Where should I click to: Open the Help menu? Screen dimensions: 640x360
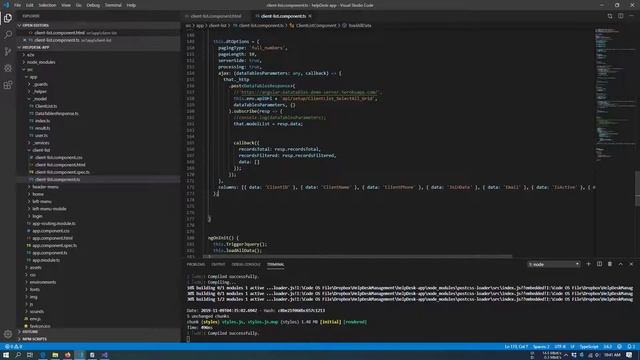click(131, 5)
